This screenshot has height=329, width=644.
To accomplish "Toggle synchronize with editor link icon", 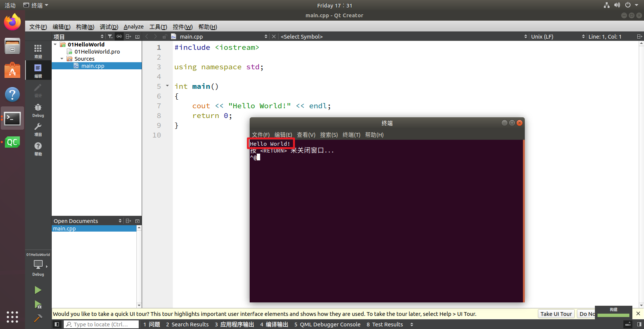I will click(119, 36).
